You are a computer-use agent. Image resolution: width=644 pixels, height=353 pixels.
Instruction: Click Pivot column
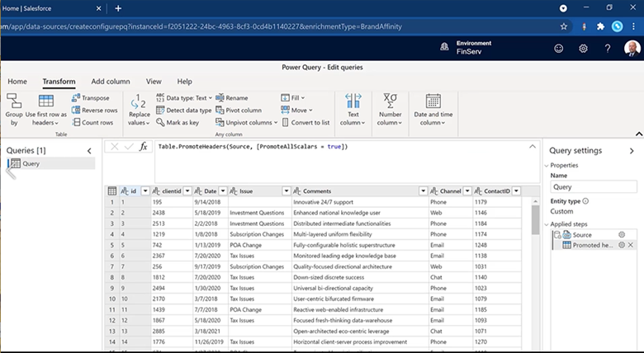point(239,110)
